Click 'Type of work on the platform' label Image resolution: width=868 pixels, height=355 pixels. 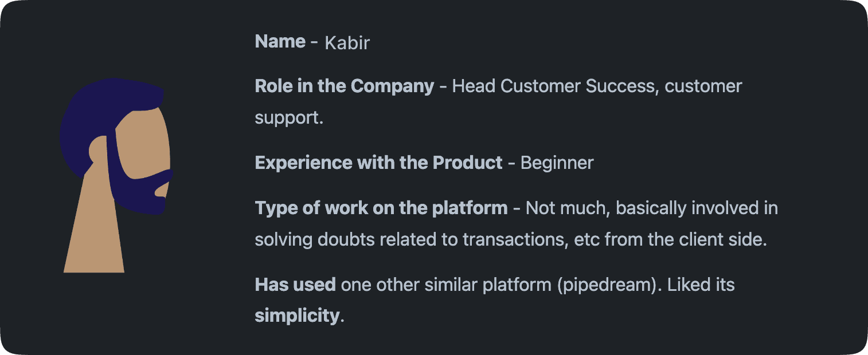(x=381, y=208)
